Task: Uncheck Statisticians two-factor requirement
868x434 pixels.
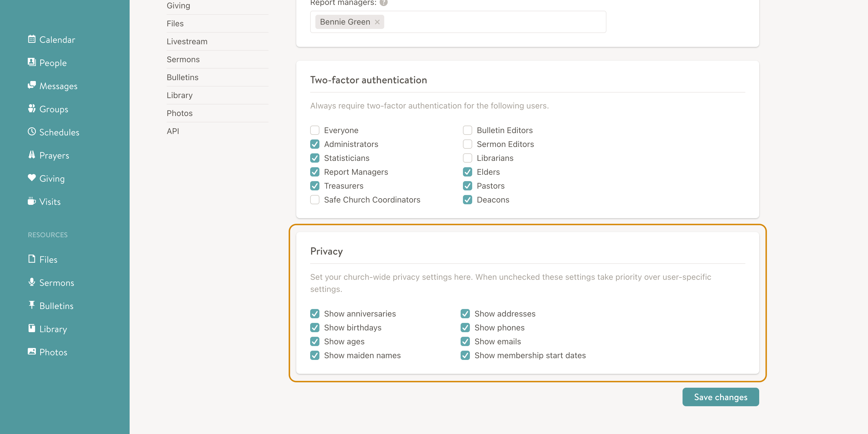Action: (315, 158)
